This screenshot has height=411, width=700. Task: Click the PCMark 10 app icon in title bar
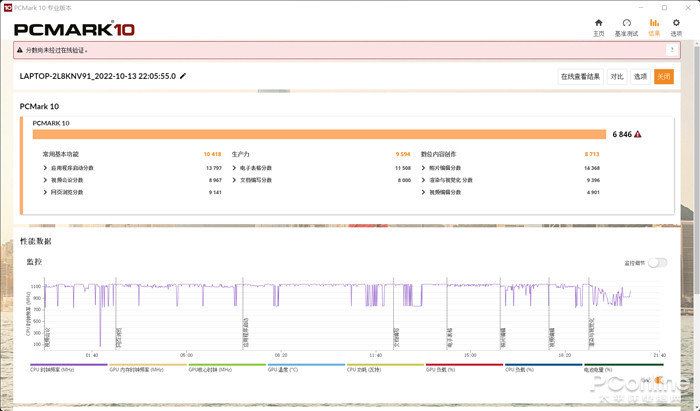pos(8,6)
